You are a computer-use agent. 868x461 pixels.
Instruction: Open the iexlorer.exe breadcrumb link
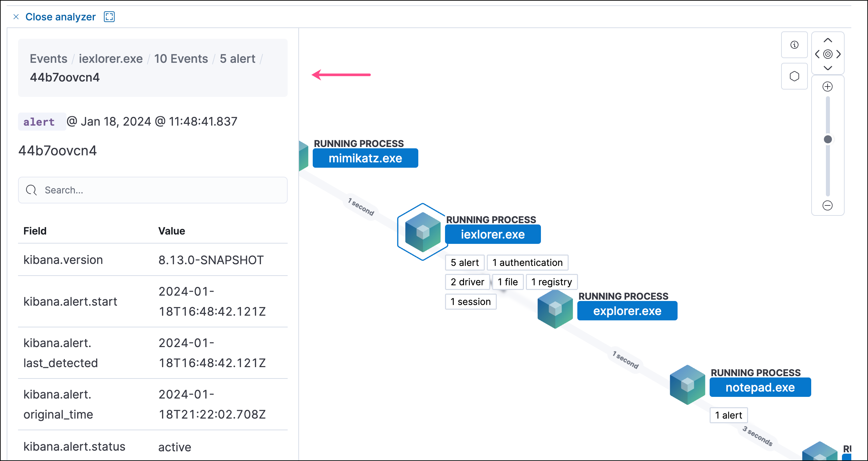pyautogui.click(x=111, y=59)
